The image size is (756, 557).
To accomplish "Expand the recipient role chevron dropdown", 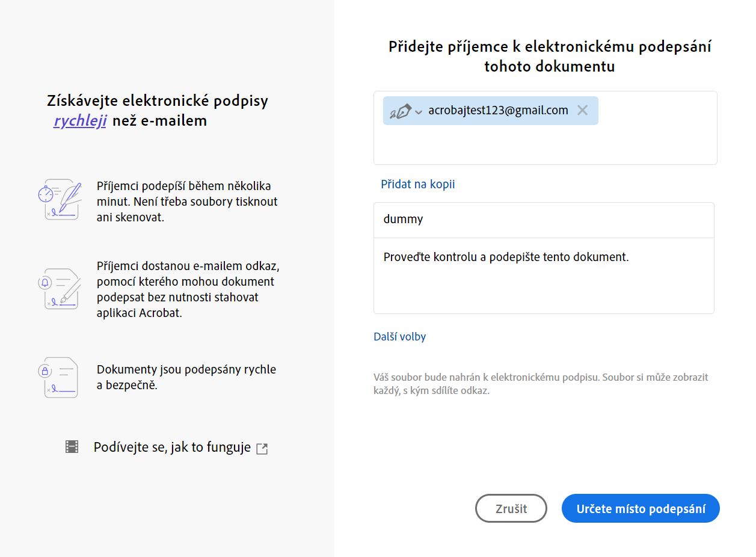I will click(x=419, y=112).
